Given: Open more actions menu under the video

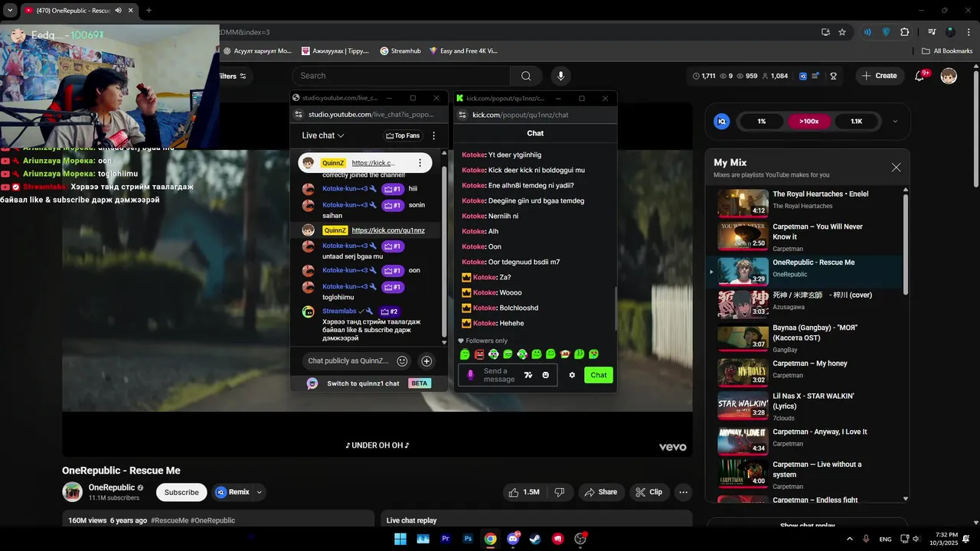Looking at the screenshot, I should (684, 492).
